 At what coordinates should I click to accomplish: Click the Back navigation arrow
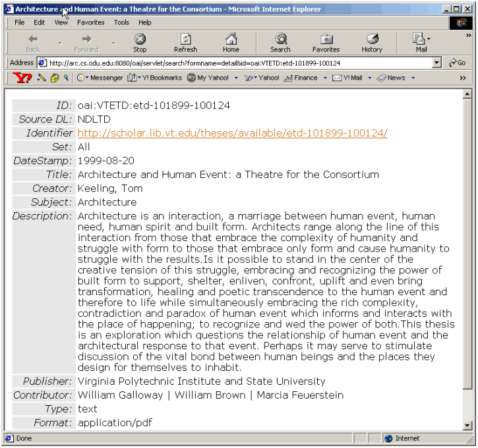click(x=33, y=43)
